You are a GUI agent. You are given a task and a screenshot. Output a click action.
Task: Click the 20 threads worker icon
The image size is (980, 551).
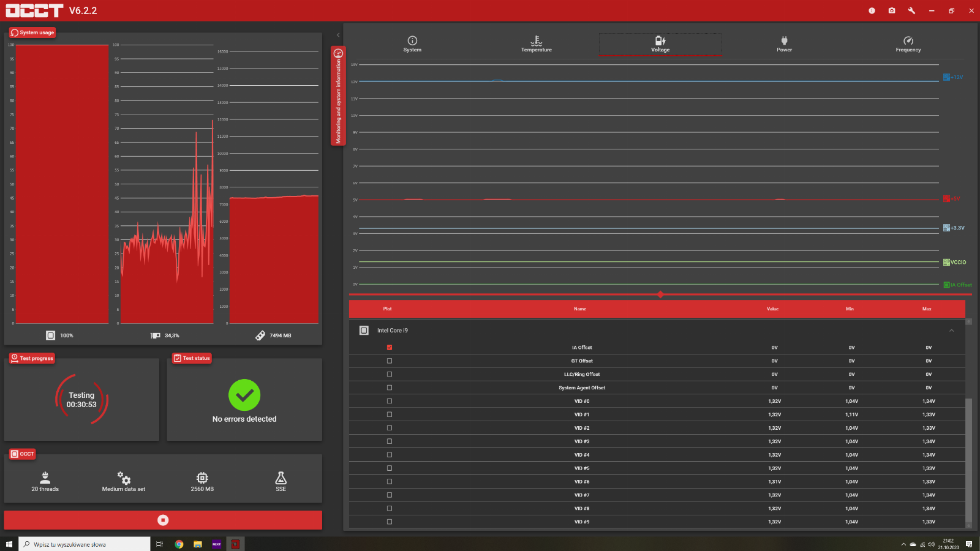(x=45, y=478)
